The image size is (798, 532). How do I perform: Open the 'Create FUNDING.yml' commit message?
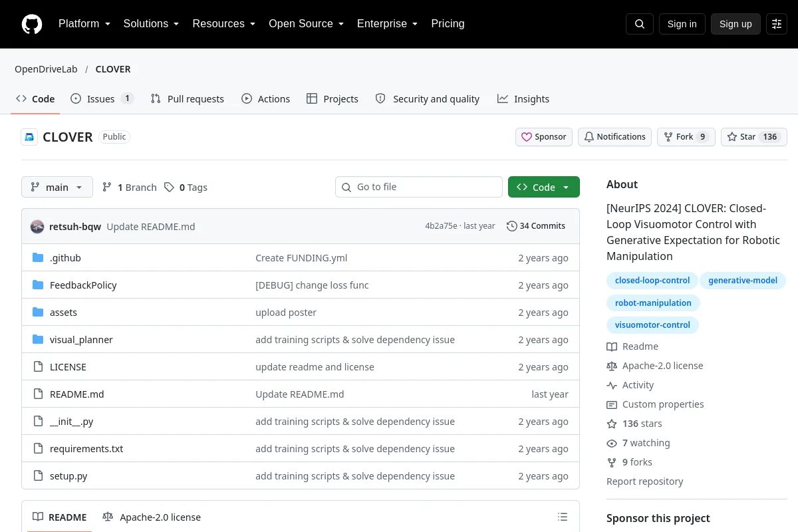(301, 258)
